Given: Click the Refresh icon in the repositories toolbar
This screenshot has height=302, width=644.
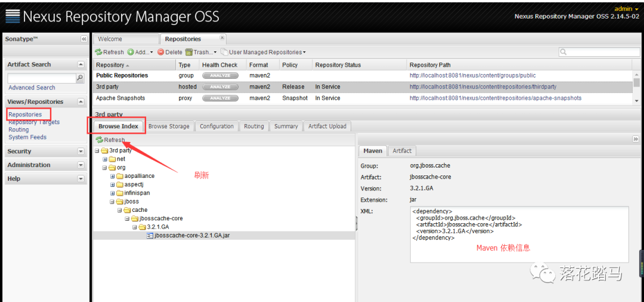Looking at the screenshot, I should point(98,52).
